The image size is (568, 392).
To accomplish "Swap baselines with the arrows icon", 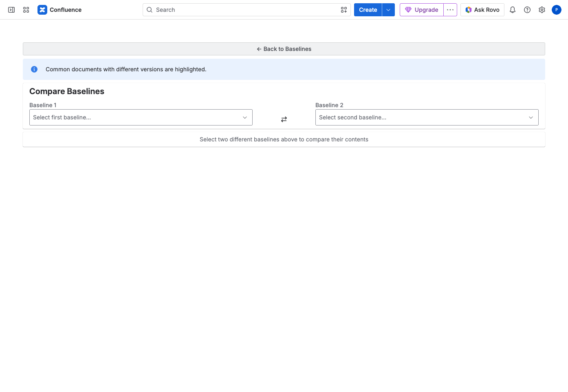I will click(284, 119).
